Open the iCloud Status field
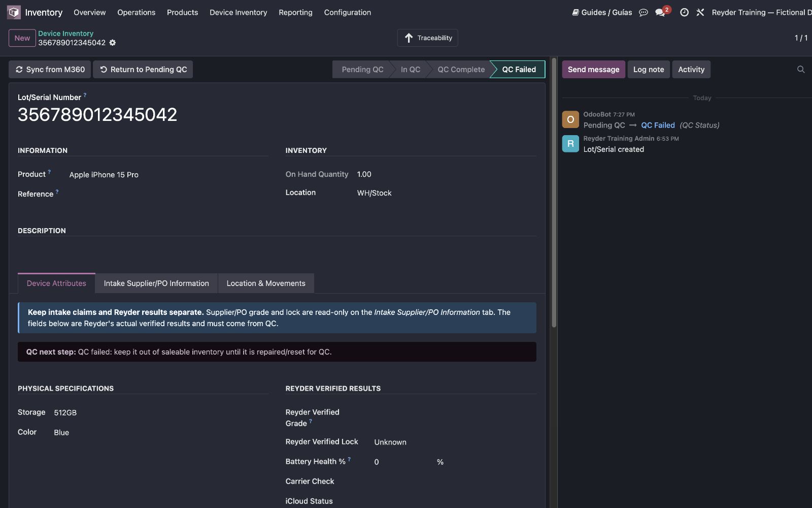Screen dimensions: 812x508 coord(455,501)
